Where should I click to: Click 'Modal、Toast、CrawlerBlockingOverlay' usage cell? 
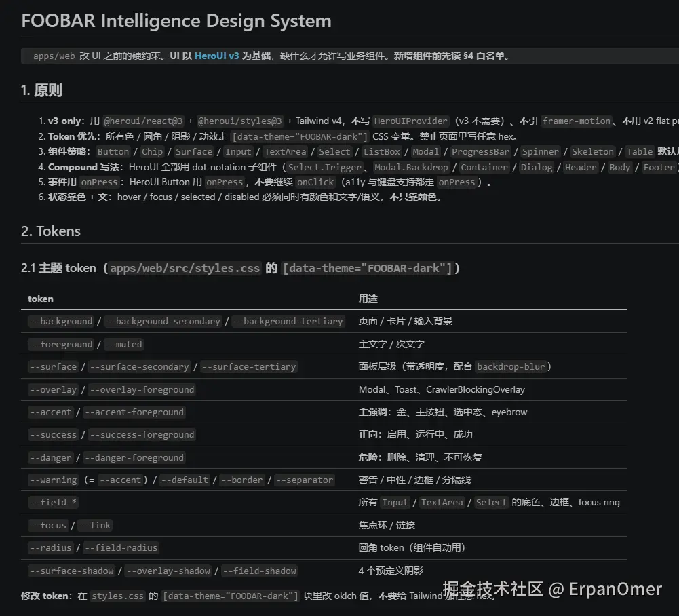pyautogui.click(x=442, y=389)
